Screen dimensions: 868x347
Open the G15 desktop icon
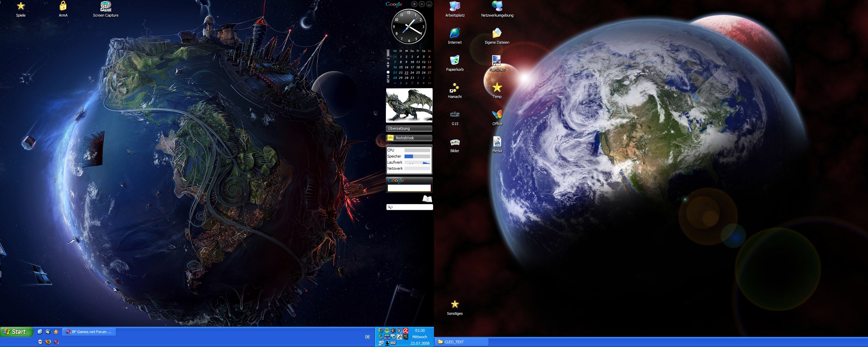pyautogui.click(x=455, y=117)
